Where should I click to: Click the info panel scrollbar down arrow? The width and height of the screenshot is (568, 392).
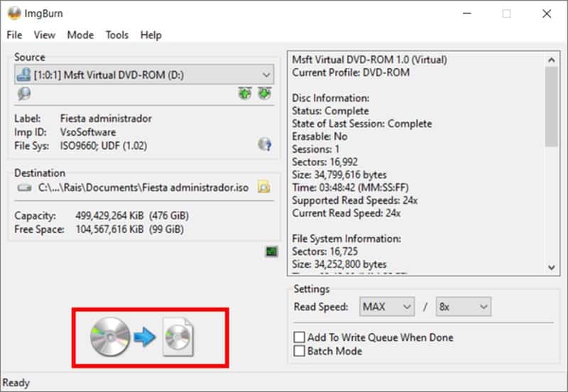552,267
